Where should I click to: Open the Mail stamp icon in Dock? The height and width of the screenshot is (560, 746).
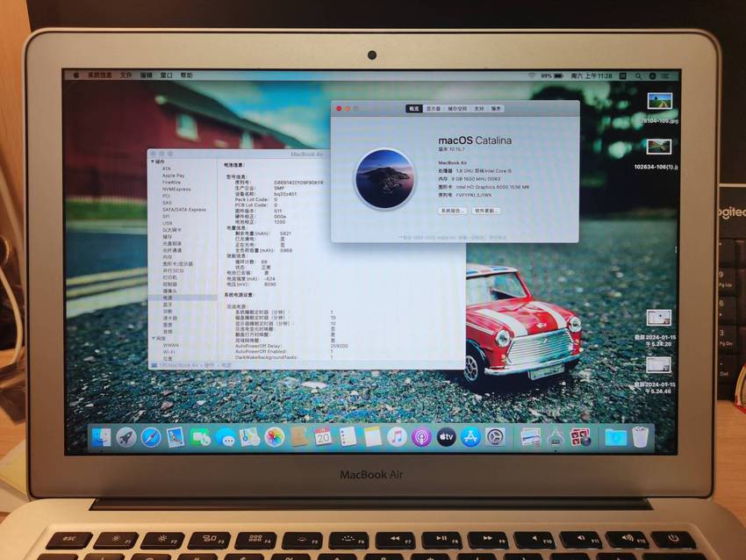pos(176,437)
